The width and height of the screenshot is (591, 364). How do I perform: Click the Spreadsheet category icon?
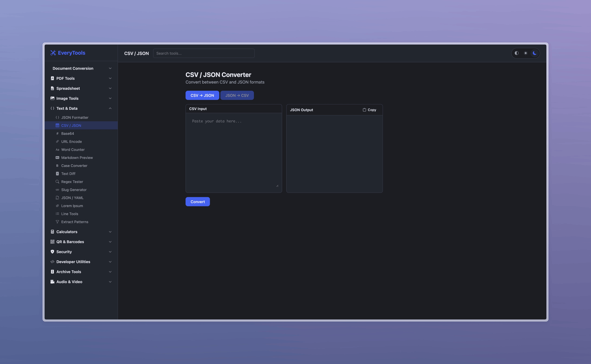[52, 88]
